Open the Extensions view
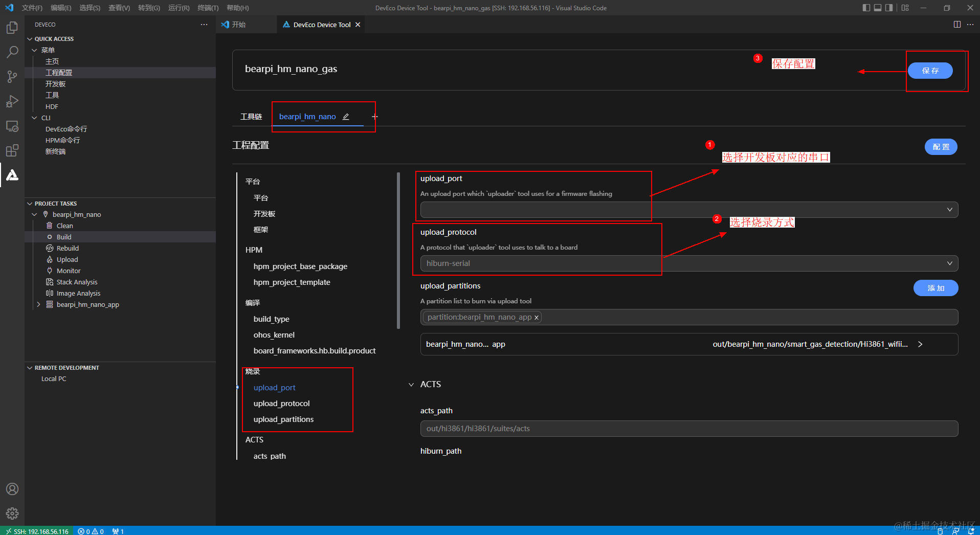Screen dimensions: 980x535 pyautogui.click(x=12, y=150)
